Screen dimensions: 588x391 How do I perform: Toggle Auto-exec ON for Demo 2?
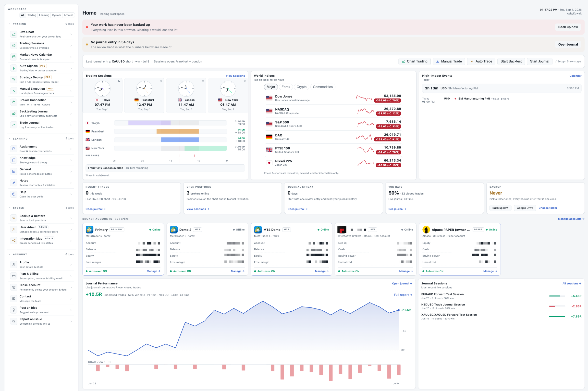181,271
